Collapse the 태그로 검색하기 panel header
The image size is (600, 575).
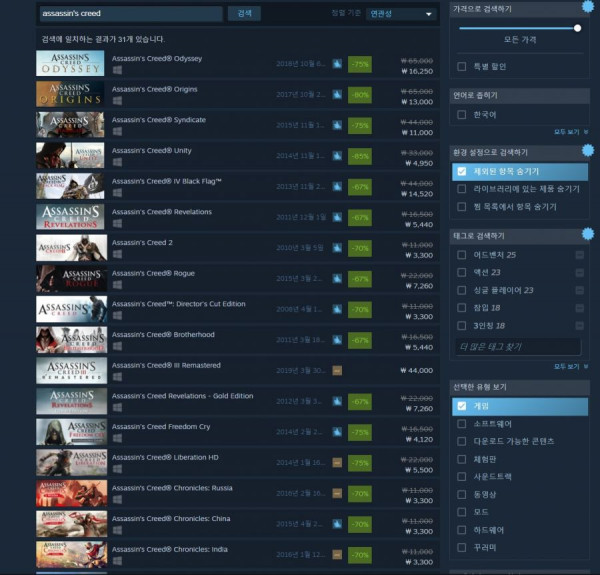click(x=519, y=236)
